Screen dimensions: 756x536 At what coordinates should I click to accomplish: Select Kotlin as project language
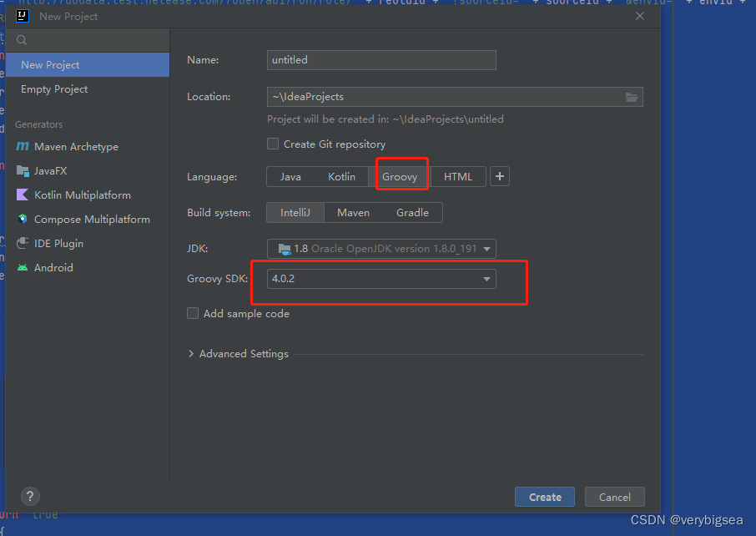(x=341, y=176)
